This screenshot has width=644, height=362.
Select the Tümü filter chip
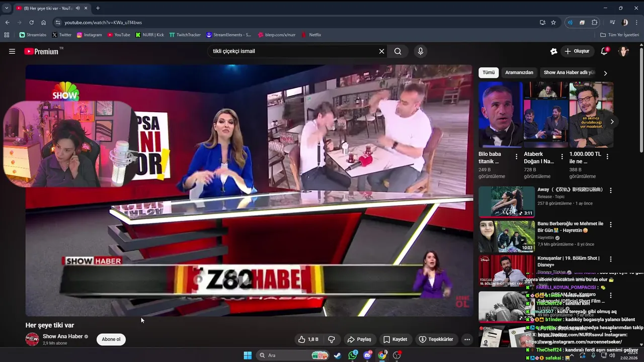(x=489, y=72)
